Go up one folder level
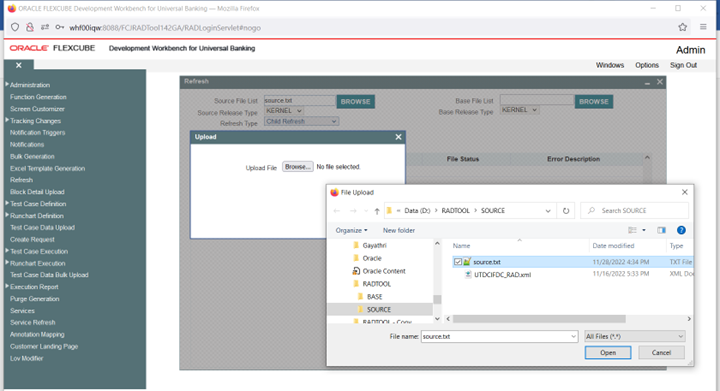720x391 pixels. tap(377, 211)
